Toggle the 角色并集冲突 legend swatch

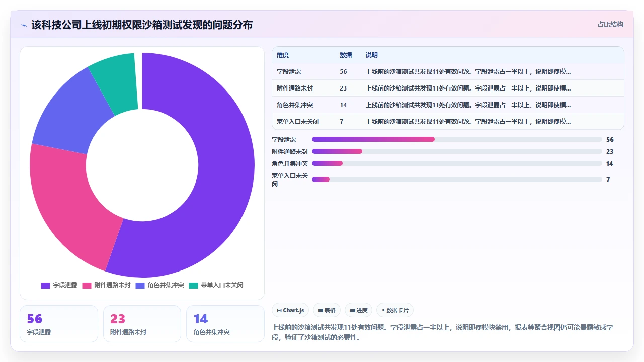point(140,285)
